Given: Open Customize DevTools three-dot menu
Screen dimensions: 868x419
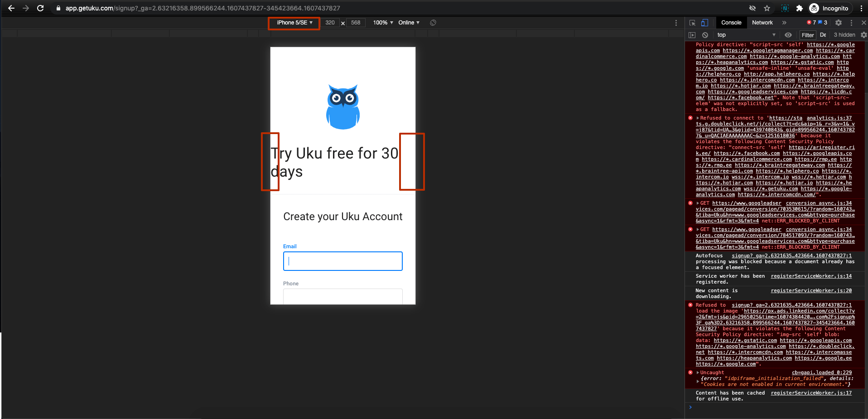Looking at the screenshot, I should 851,23.
